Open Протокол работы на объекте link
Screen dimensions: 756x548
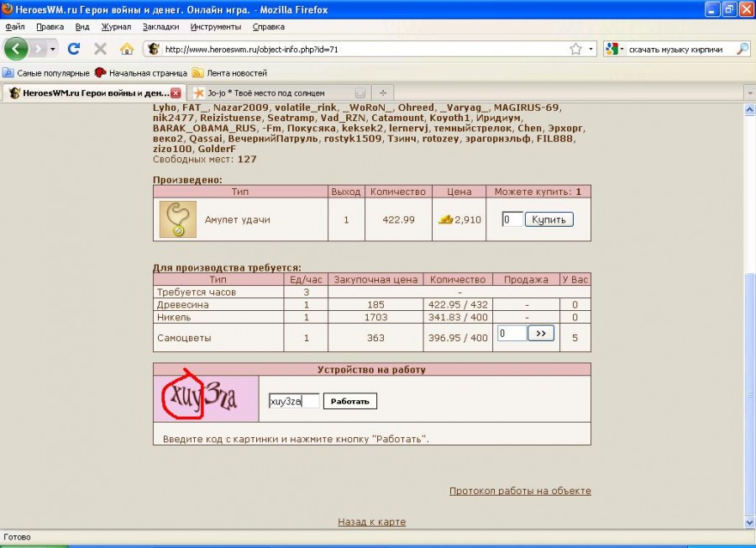tap(520, 491)
